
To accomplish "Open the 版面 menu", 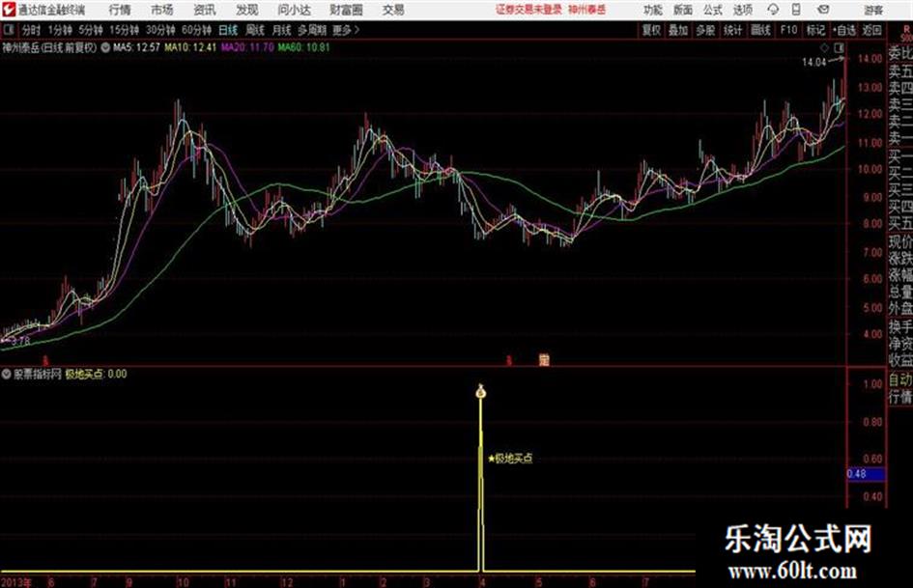I will [682, 10].
